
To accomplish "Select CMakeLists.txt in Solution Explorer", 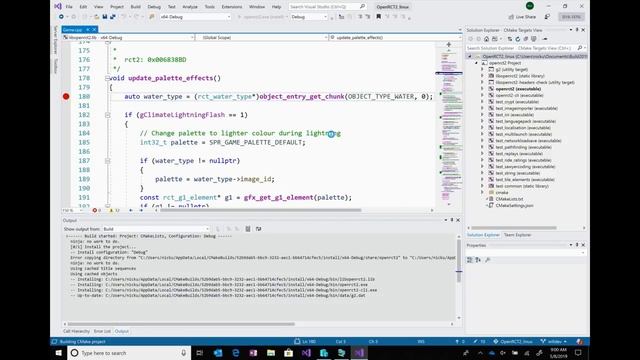I will tap(509, 199).
